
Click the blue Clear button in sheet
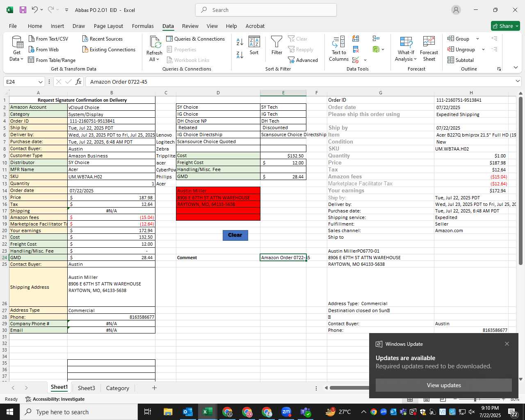(x=235, y=235)
